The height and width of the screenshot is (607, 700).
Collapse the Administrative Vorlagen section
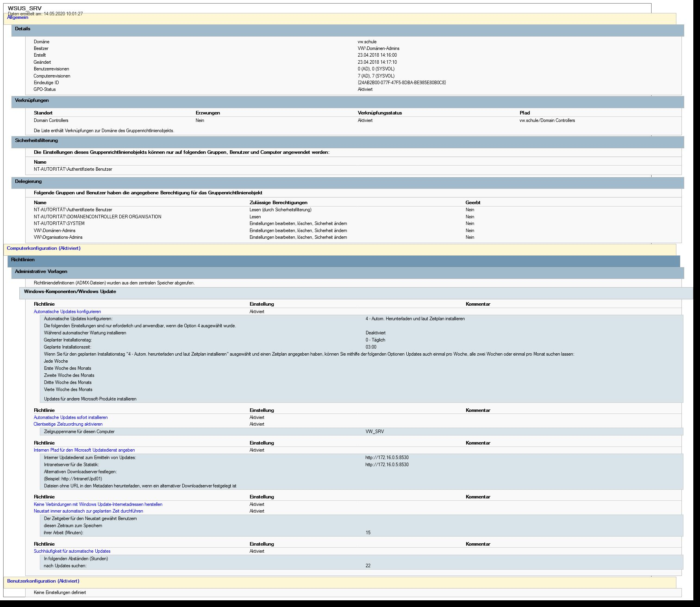point(41,271)
